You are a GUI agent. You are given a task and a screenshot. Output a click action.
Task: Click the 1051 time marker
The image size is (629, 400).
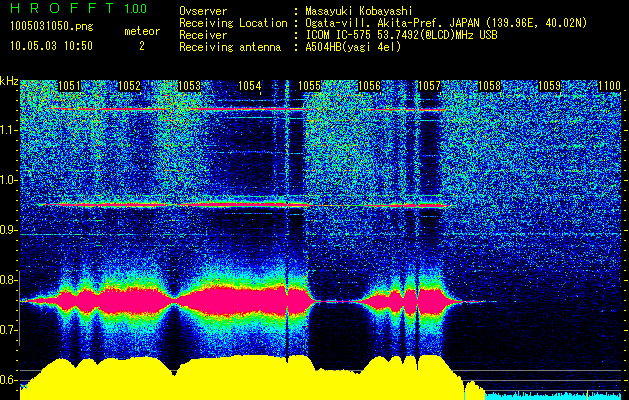[69, 86]
